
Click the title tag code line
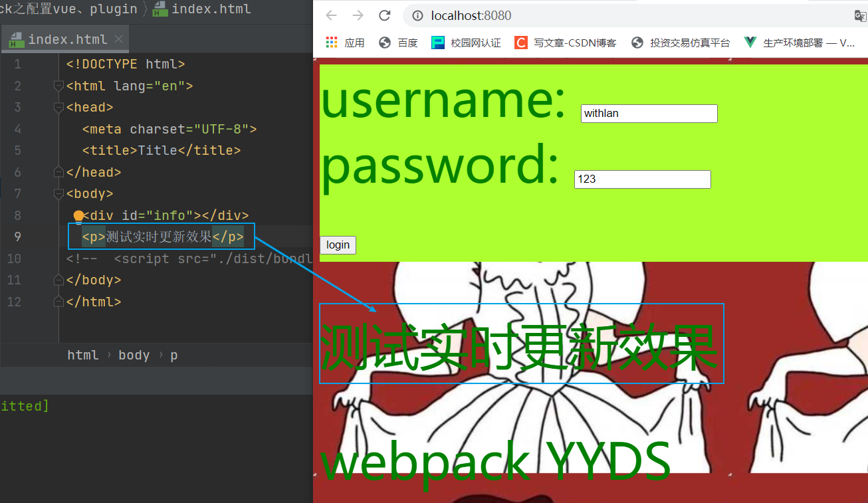162,150
